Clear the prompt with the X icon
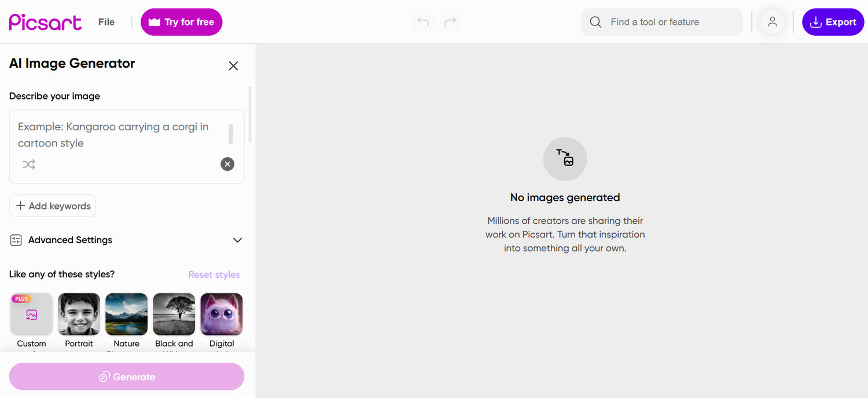This screenshot has height=398, width=868. point(227,164)
